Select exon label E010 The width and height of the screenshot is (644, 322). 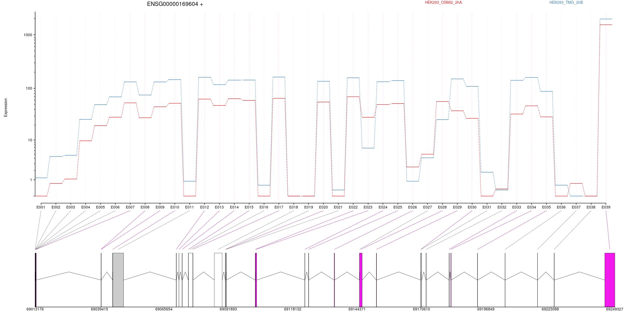[x=175, y=207]
